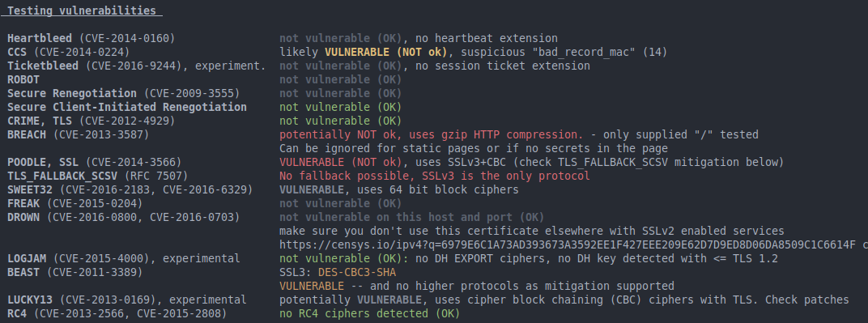Viewport: 868px width, 323px height.
Task: Click the ROBOT test entry
Action: (x=23, y=79)
